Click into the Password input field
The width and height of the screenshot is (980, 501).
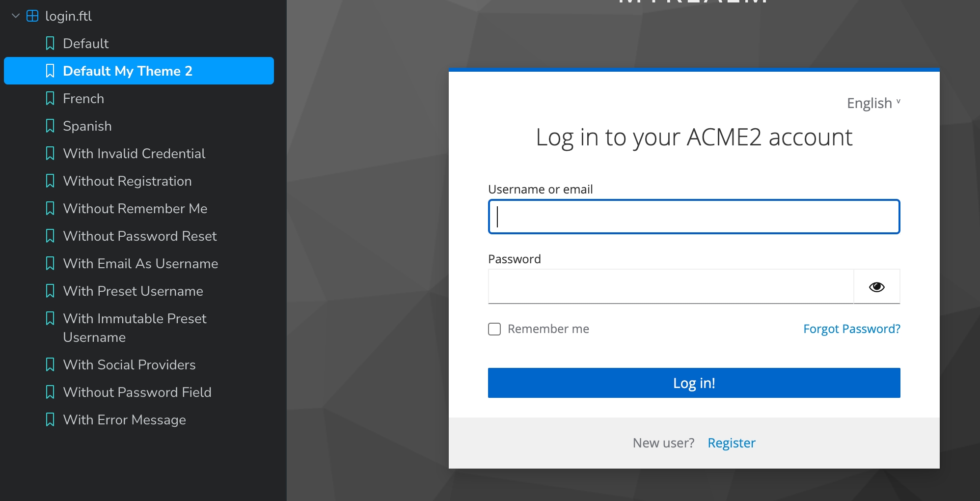click(670, 287)
